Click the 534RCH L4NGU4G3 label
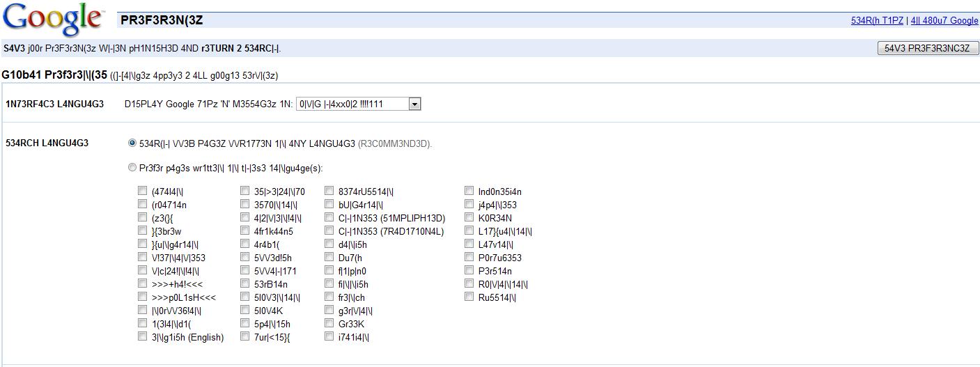 (x=47, y=143)
